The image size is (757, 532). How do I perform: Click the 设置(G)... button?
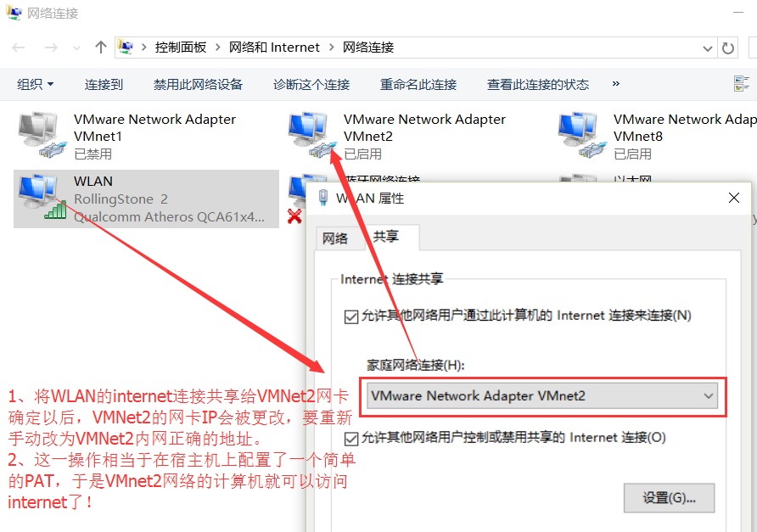[x=669, y=498]
